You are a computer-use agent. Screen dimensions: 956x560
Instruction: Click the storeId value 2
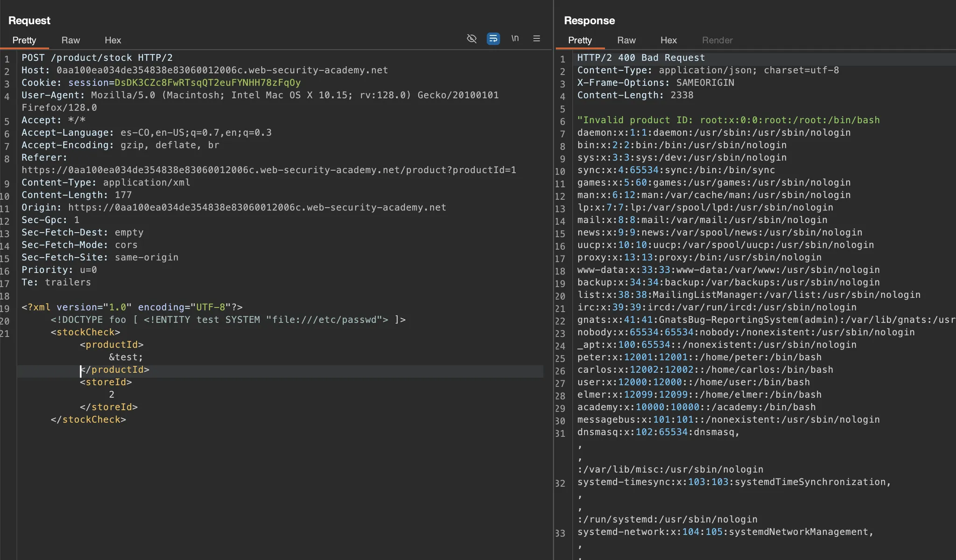point(112,395)
